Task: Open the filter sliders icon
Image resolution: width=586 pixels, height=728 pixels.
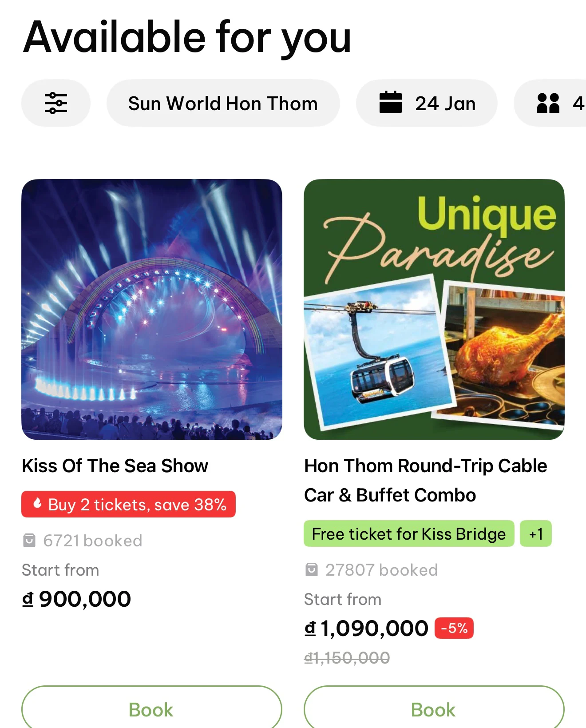Action: [x=56, y=103]
